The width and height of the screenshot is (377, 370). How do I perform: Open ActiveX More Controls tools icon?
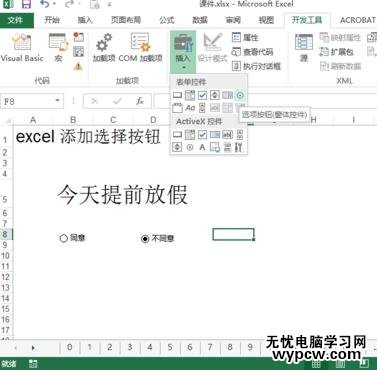click(x=239, y=147)
